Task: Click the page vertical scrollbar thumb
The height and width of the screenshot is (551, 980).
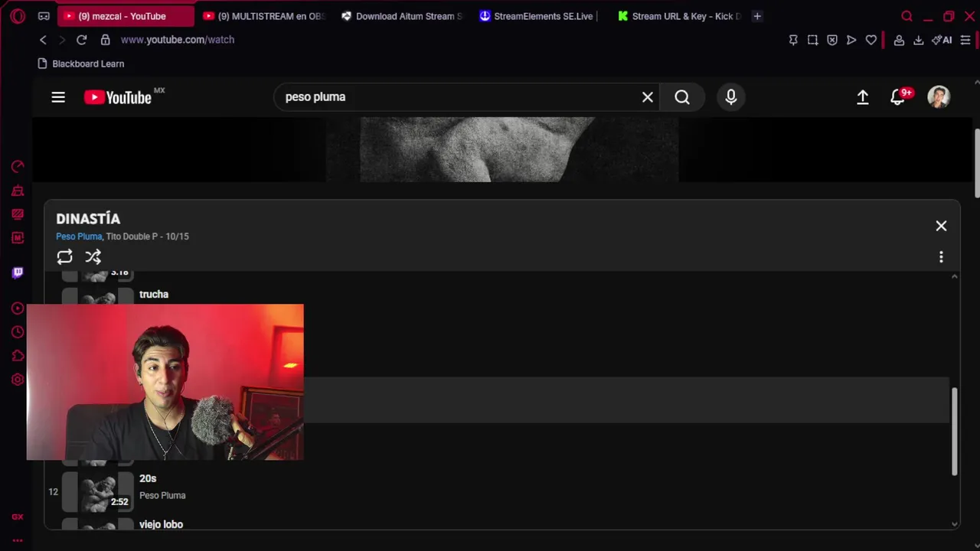Action: (976, 163)
